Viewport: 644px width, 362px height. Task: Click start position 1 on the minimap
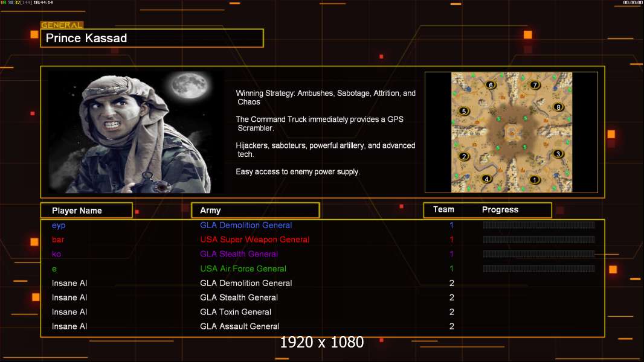coord(534,180)
